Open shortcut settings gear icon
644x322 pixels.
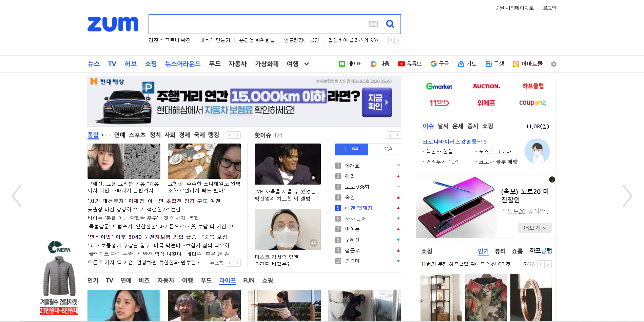click(553, 64)
